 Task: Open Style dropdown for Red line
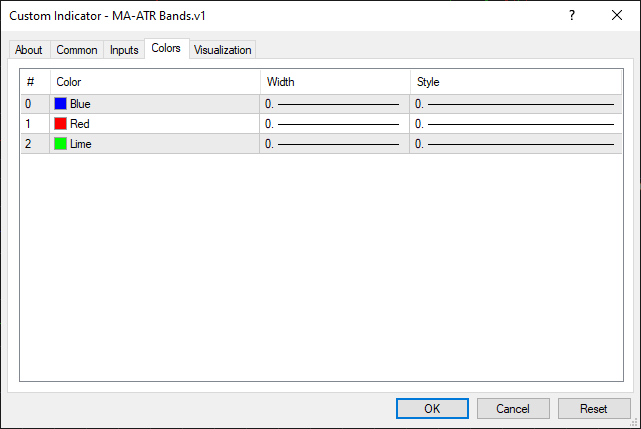(515, 124)
